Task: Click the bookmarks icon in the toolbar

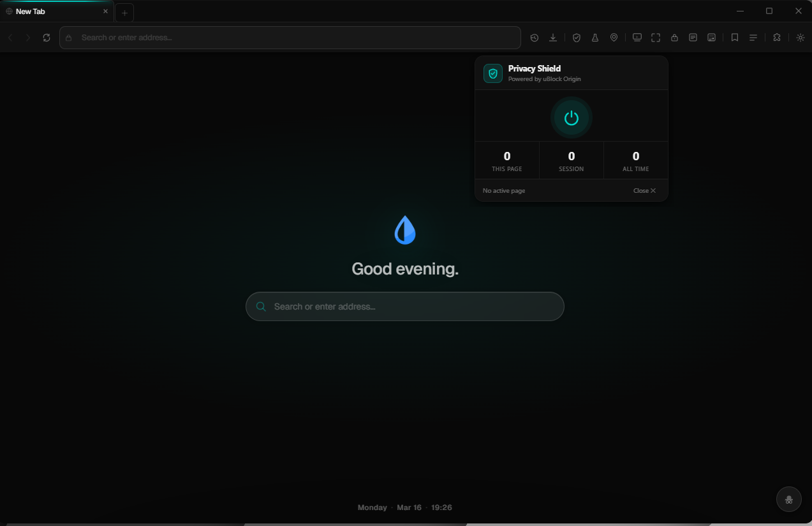Action: pyautogui.click(x=734, y=37)
